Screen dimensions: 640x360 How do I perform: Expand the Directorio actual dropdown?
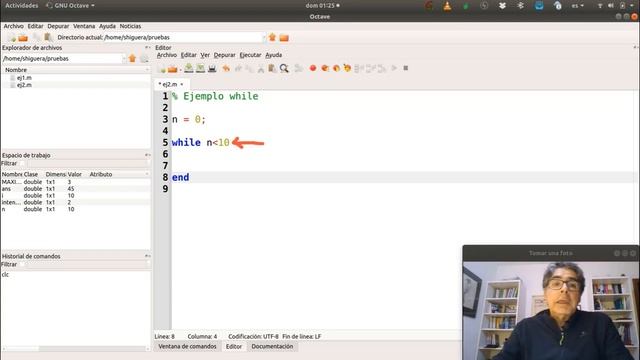263,38
